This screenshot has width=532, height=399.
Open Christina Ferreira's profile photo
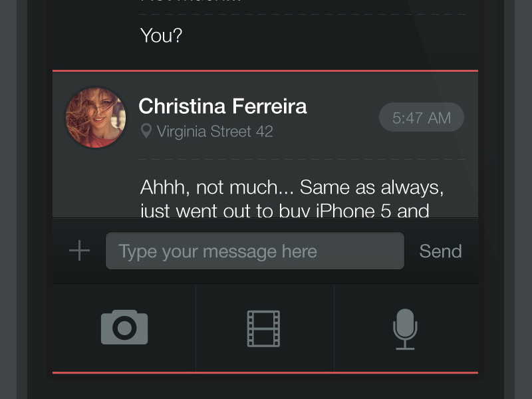click(x=96, y=117)
